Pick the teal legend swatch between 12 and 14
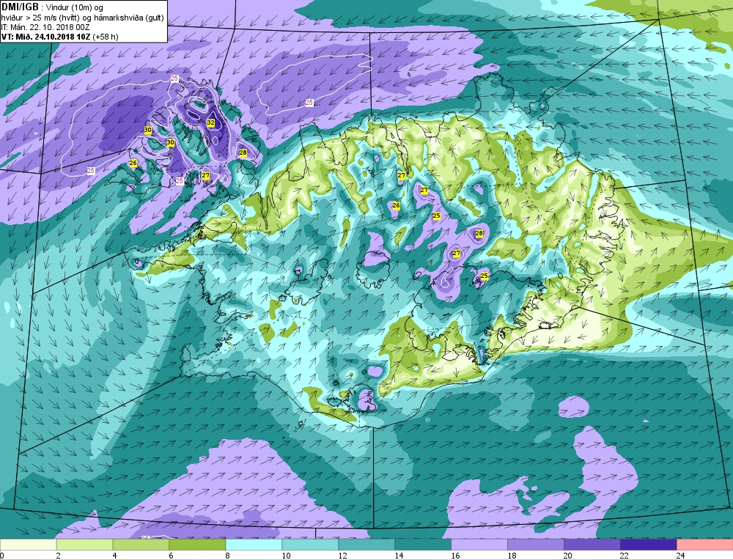This screenshot has width=733, height=560. (366, 545)
